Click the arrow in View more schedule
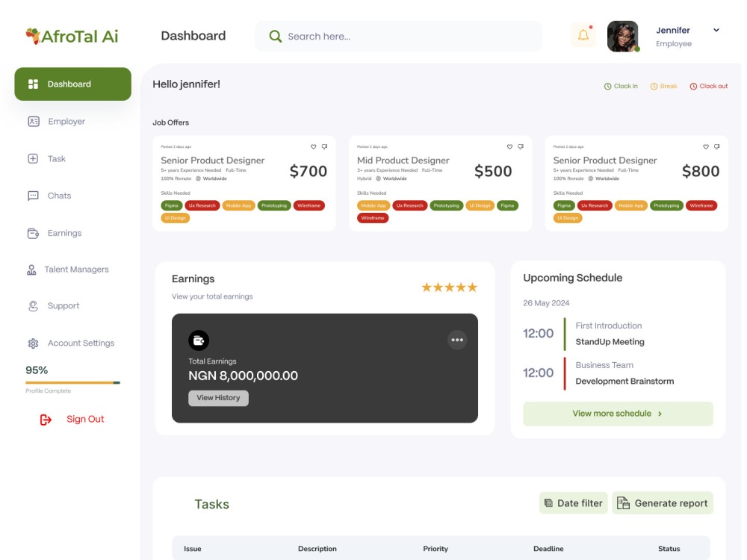The image size is (747, 560). [660, 414]
